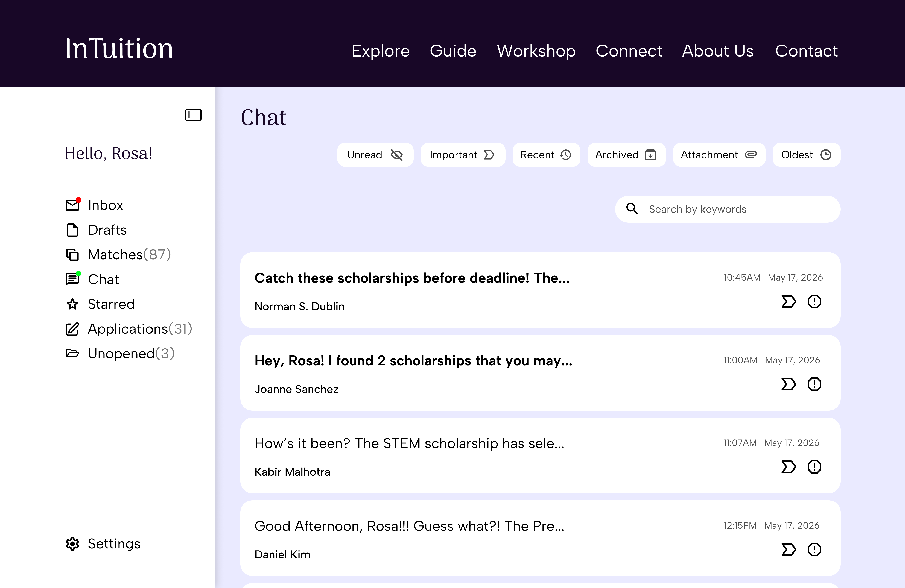Mark Norman S. Dublin message as important
This screenshot has width=905, height=588.
click(788, 301)
